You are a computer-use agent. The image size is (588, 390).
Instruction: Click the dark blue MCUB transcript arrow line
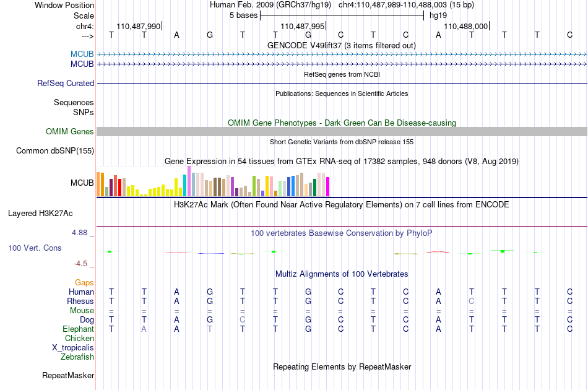(342, 64)
